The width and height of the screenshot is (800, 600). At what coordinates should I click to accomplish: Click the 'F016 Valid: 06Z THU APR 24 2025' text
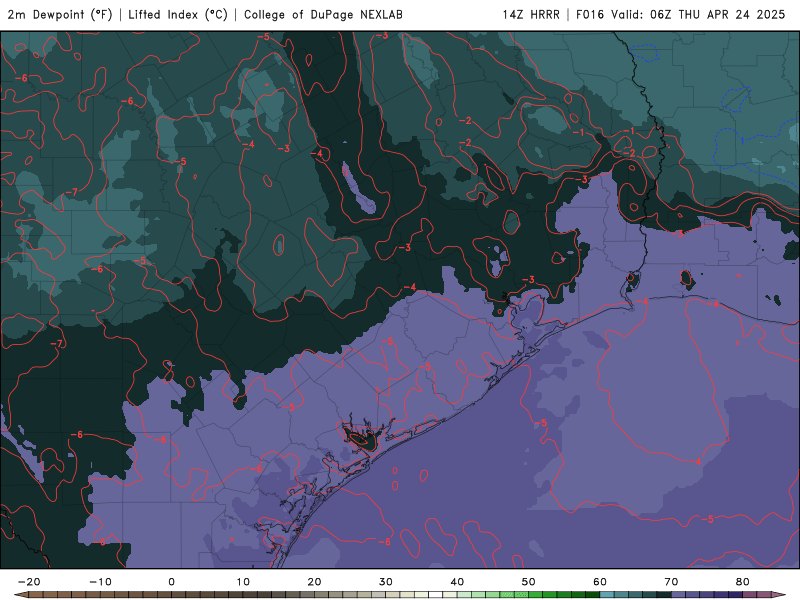click(x=681, y=15)
